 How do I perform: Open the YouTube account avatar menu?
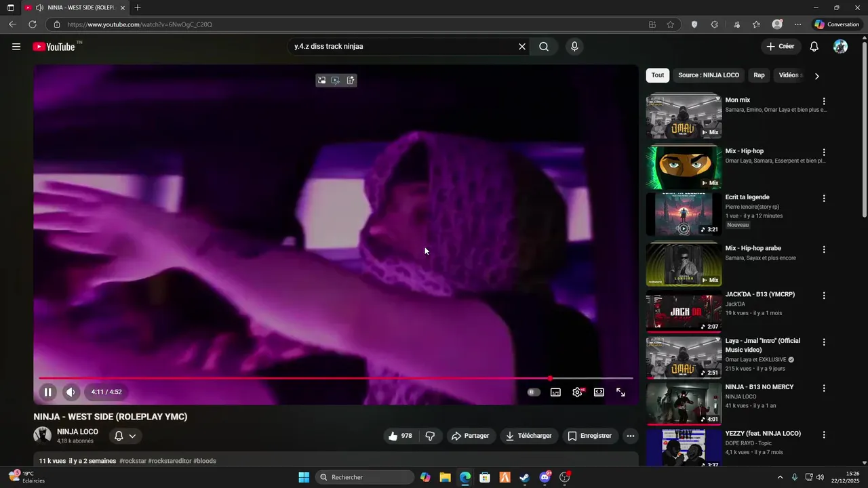[x=840, y=46]
